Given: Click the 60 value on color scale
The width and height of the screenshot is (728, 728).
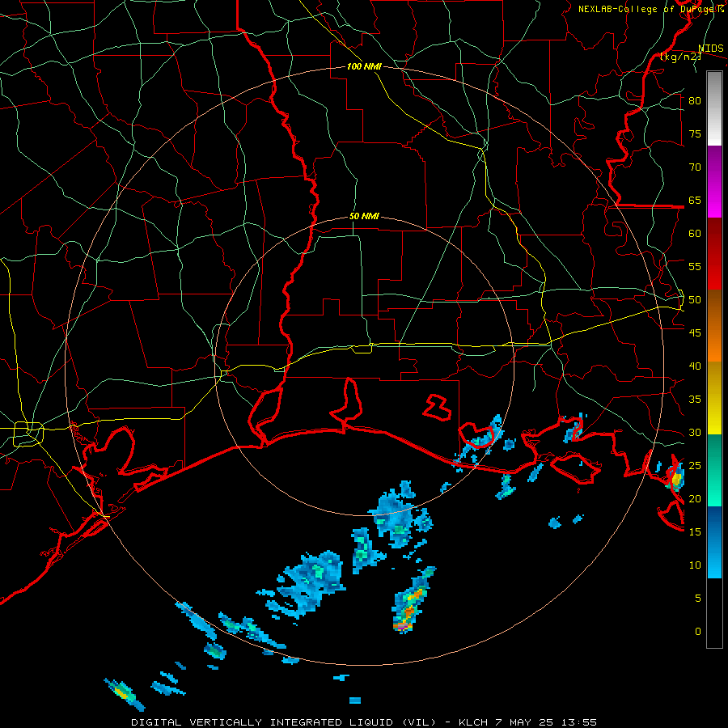Looking at the screenshot, I should point(695,234).
